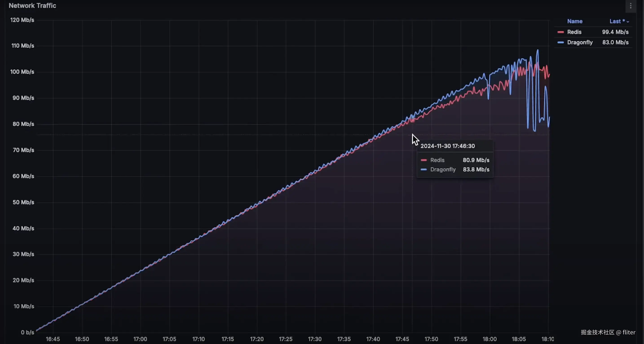Click the 16:45 time axis label

tap(53, 339)
